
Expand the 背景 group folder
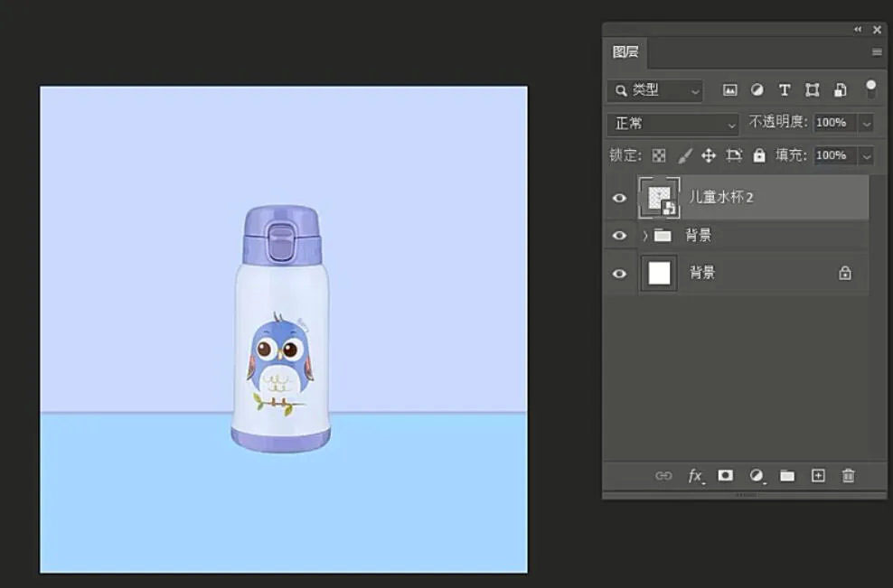pyautogui.click(x=644, y=236)
